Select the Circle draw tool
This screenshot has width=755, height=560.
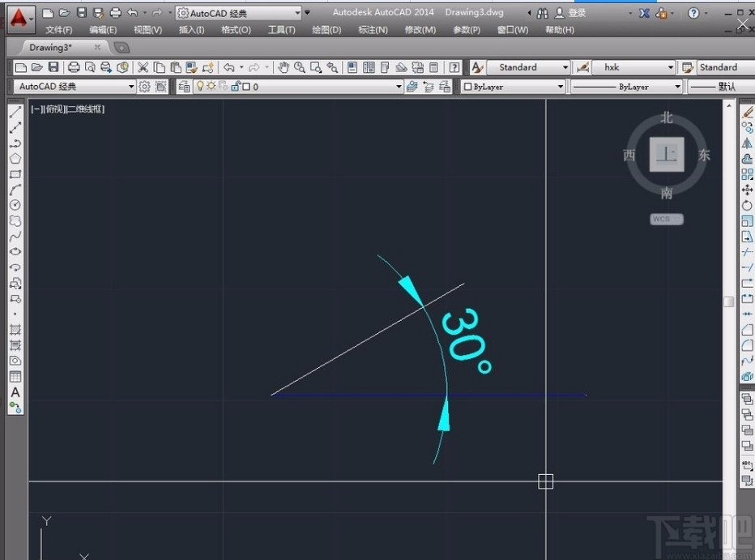(15, 205)
